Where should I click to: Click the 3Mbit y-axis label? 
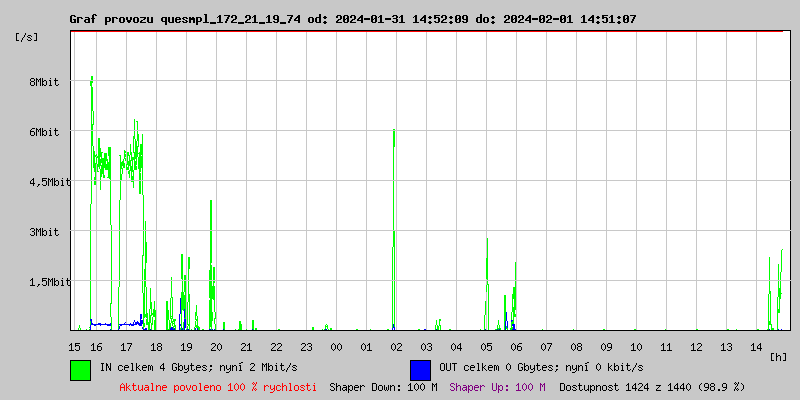pos(44,232)
